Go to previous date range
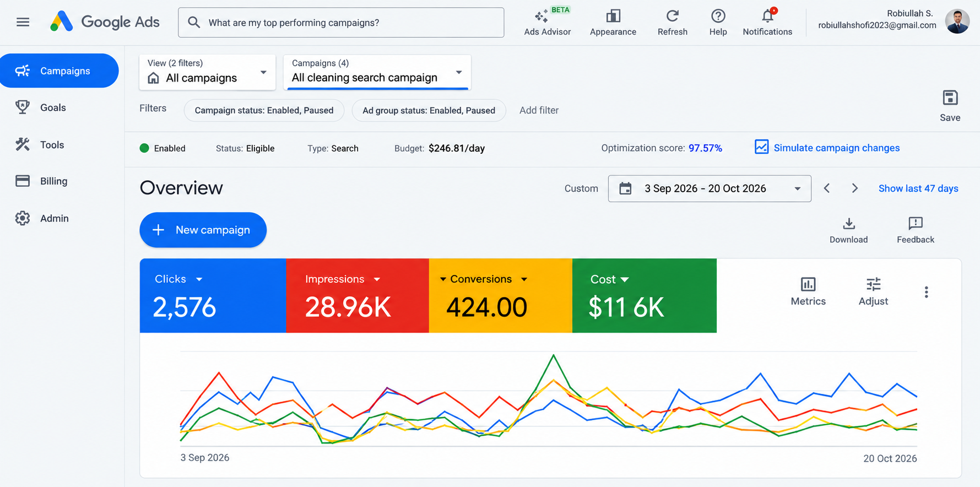Image resolution: width=980 pixels, height=487 pixels. pos(826,188)
